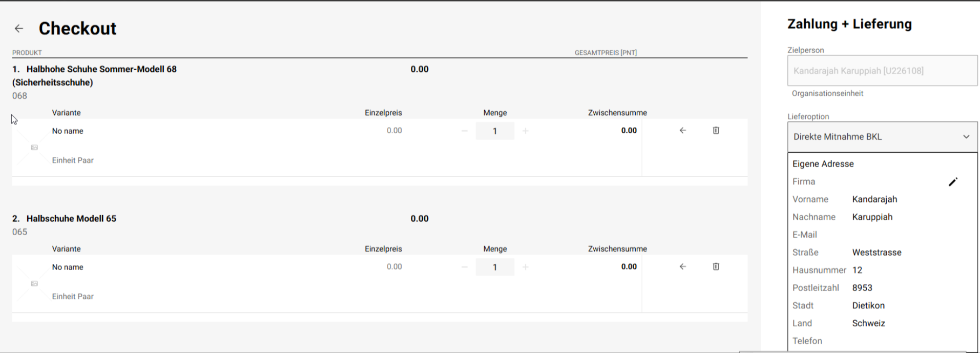Image resolution: width=980 pixels, height=353 pixels.
Task: Delete the Halbschuhe Modell 65 item
Action: click(x=716, y=267)
